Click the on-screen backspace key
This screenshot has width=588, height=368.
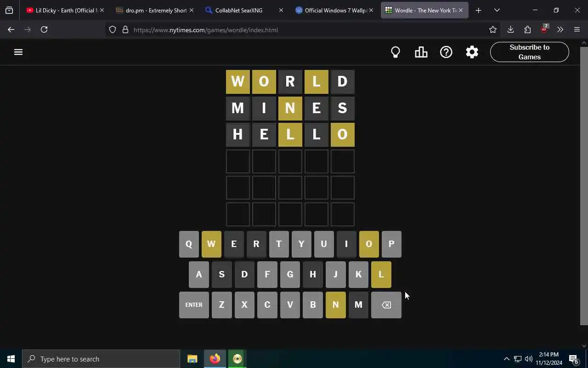click(x=386, y=305)
